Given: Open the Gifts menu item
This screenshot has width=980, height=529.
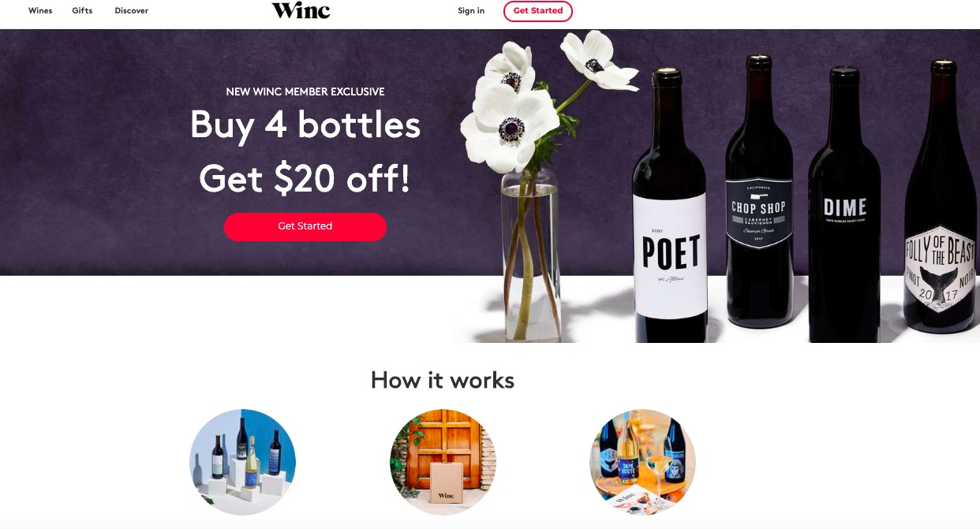Looking at the screenshot, I should pyautogui.click(x=82, y=11).
